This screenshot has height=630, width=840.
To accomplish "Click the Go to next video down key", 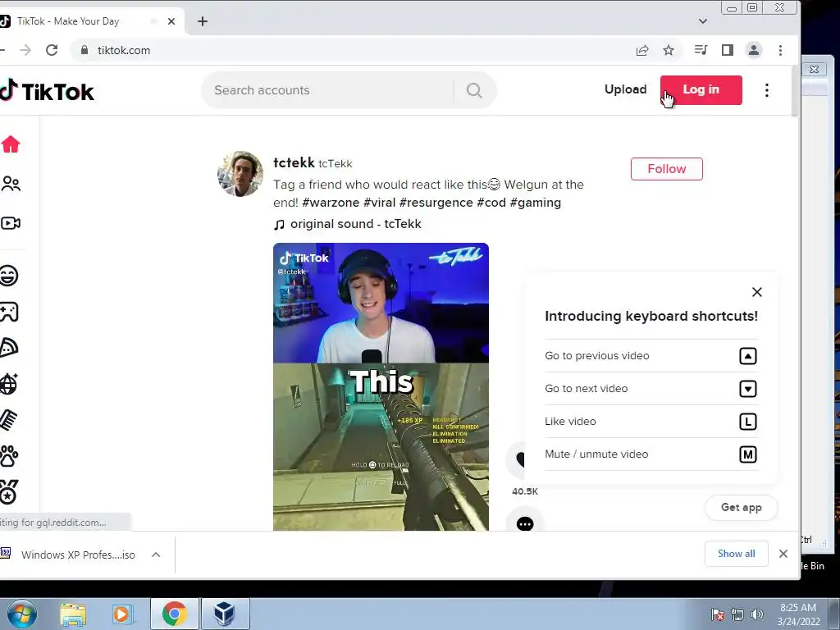I will pos(748,388).
